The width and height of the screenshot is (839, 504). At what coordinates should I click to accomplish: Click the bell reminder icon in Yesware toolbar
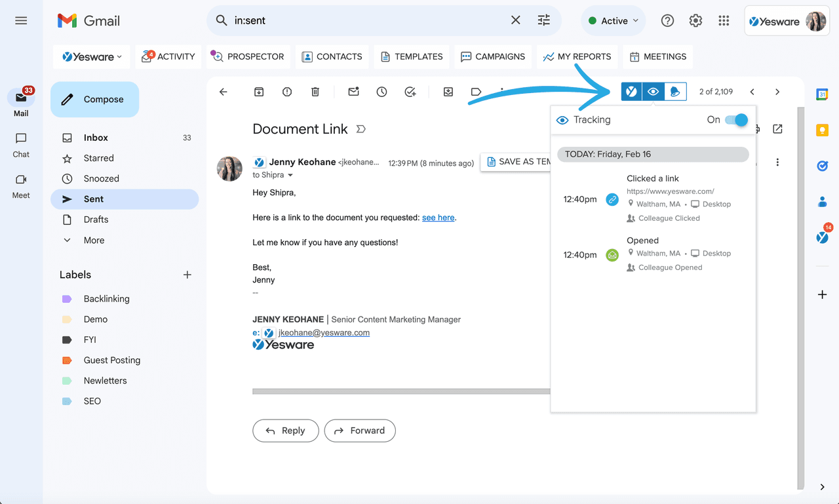click(675, 92)
